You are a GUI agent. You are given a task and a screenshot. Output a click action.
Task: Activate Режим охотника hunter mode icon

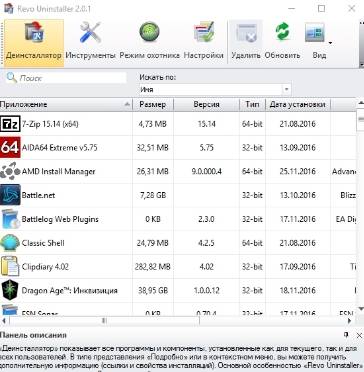tap(149, 33)
